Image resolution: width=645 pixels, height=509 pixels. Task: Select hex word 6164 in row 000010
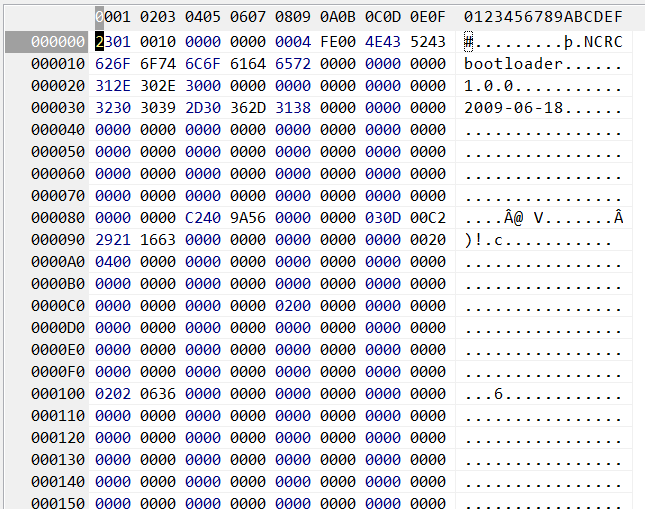point(248,64)
